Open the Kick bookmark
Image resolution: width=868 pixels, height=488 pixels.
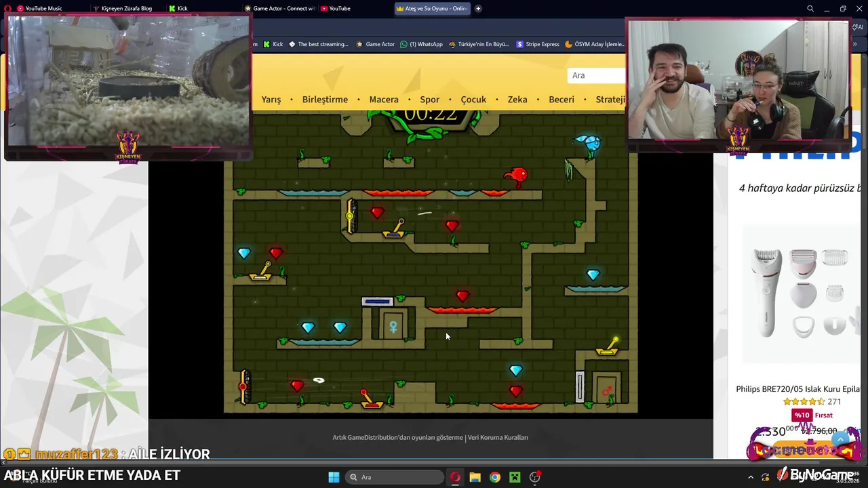pyautogui.click(x=273, y=44)
